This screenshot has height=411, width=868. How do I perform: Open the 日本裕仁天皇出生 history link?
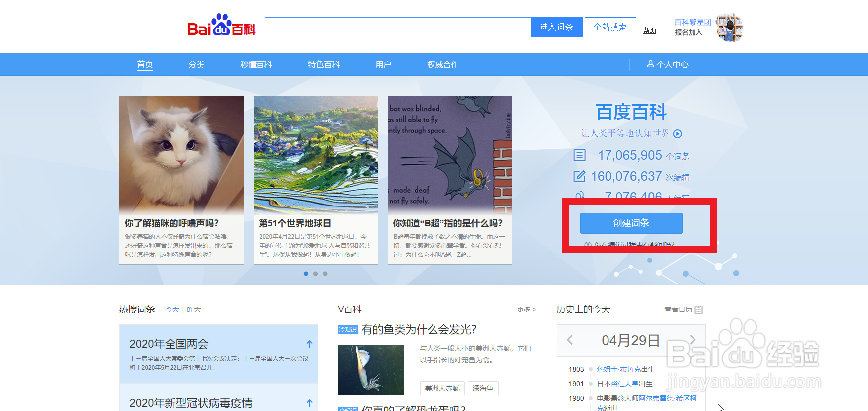tap(624, 384)
